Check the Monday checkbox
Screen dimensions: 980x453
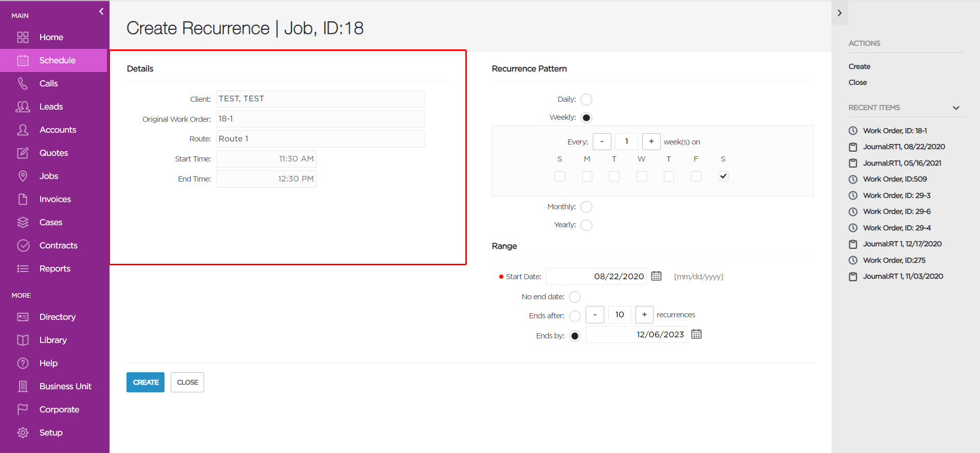click(587, 176)
